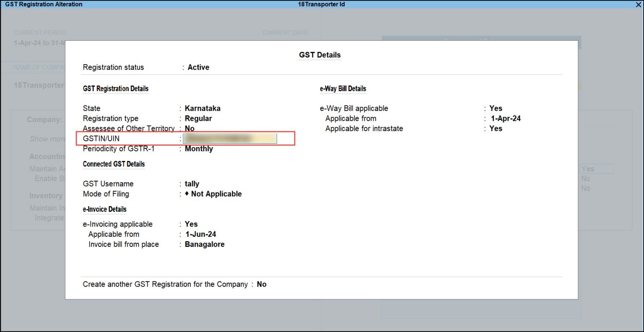Open the Mode of Filing Not Applicable selector

[x=216, y=194]
